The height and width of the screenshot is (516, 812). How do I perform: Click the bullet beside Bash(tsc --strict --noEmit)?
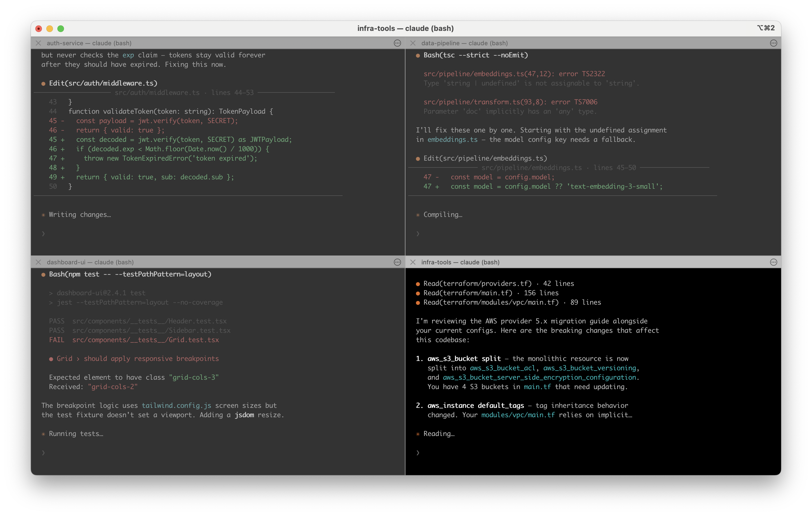click(418, 55)
